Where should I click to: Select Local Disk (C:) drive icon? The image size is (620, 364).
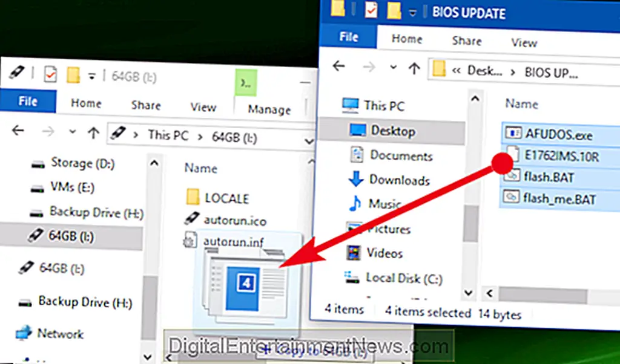coord(352,278)
